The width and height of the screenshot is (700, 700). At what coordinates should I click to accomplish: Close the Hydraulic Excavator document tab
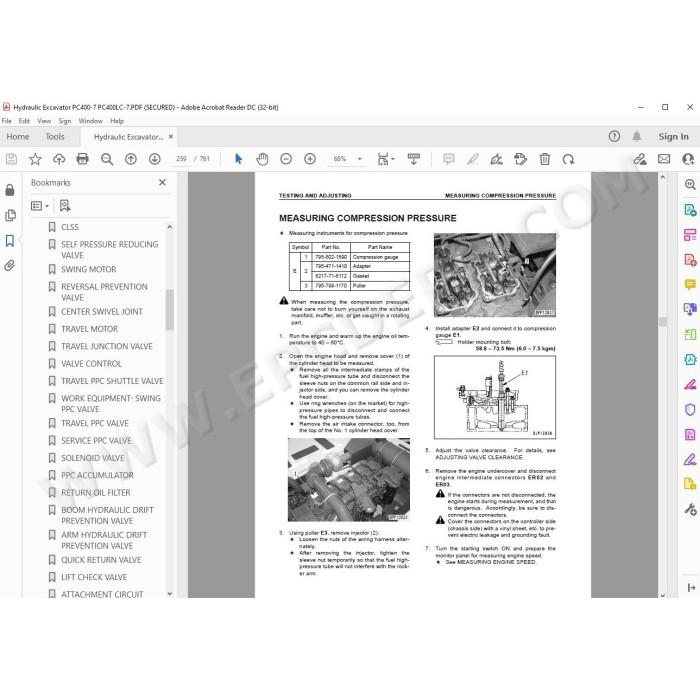[x=171, y=137]
